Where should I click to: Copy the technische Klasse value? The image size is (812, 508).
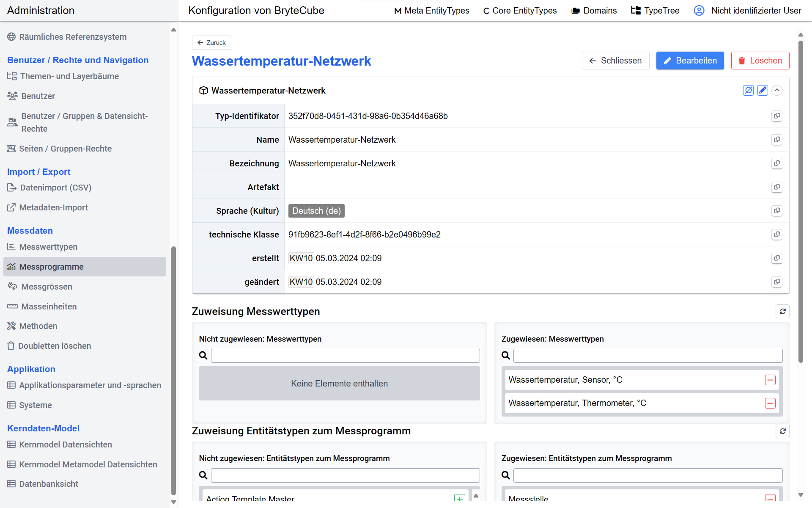tap(776, 235)
